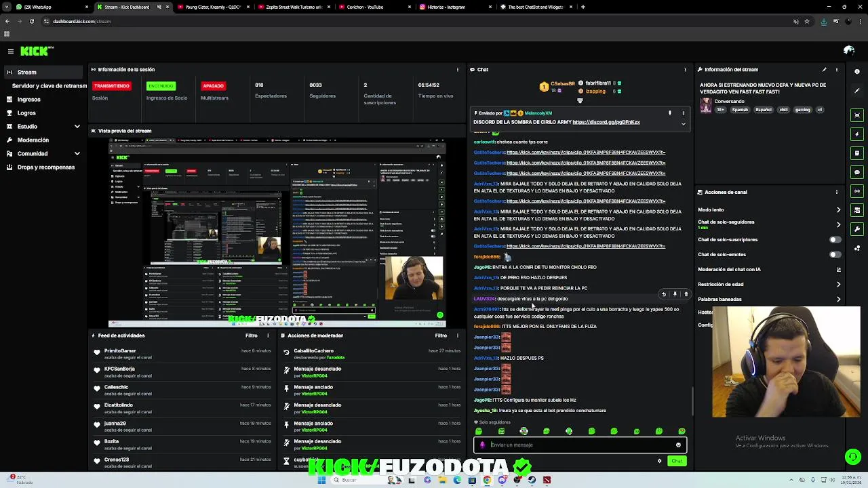Click the stream preview thumbnail
The width and height of the screenshot is (868, 488).
pos(277,232)
